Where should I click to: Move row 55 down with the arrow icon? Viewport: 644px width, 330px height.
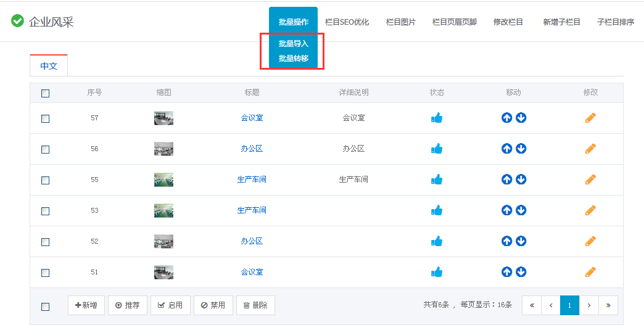(521, 179)
